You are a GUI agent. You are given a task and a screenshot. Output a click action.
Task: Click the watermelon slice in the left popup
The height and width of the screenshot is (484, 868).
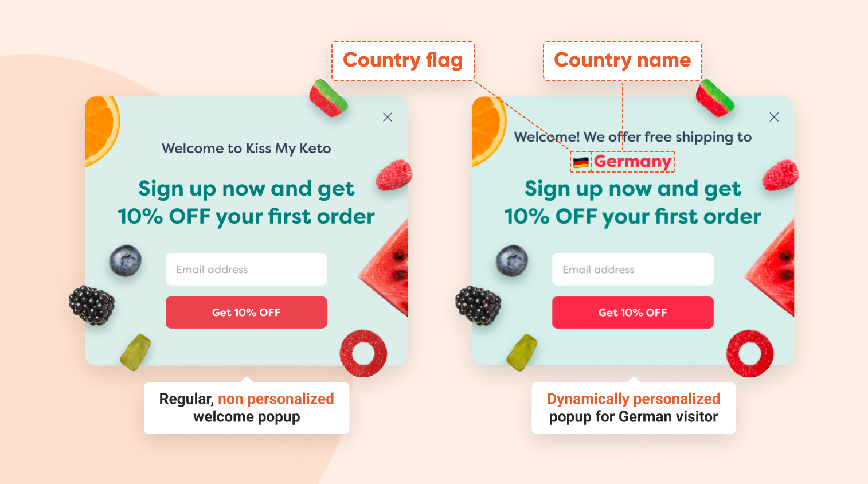(x=385, y=268)
